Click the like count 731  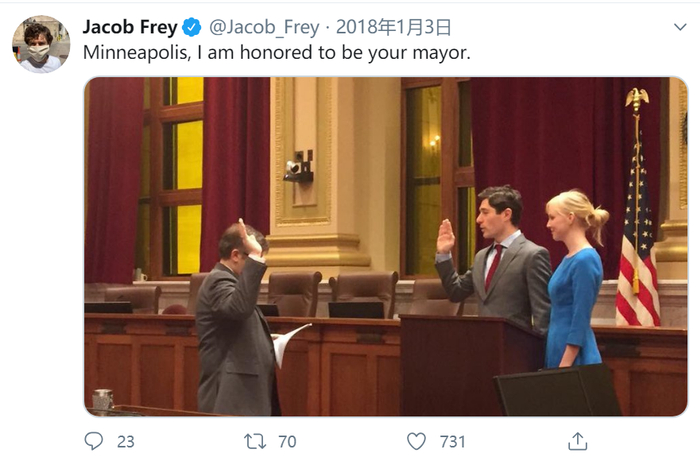(453, 441)
